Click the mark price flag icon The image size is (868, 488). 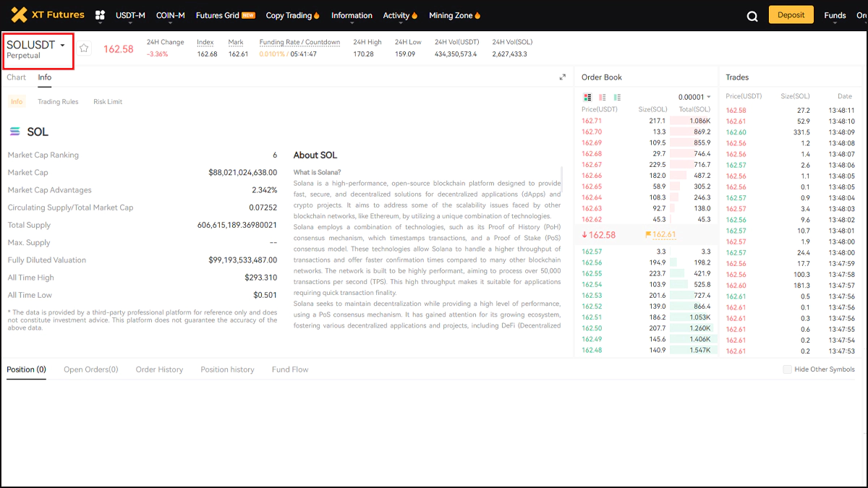tap(648, 235)
